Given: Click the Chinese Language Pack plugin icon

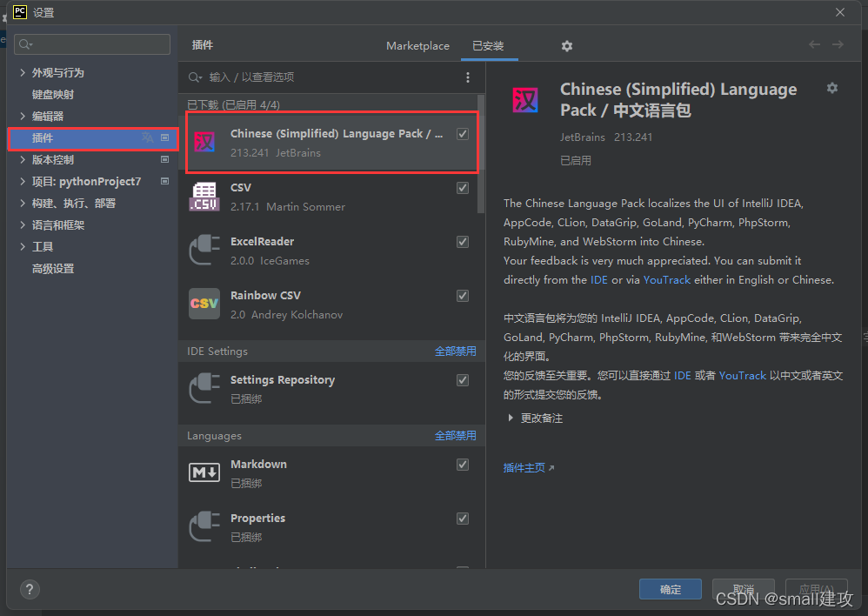Looking at the screenshot, I should pos(206,141).
